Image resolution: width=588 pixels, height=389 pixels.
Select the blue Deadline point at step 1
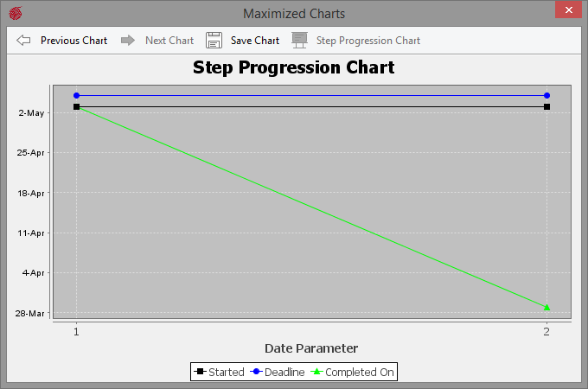click(x=77, y=95)
